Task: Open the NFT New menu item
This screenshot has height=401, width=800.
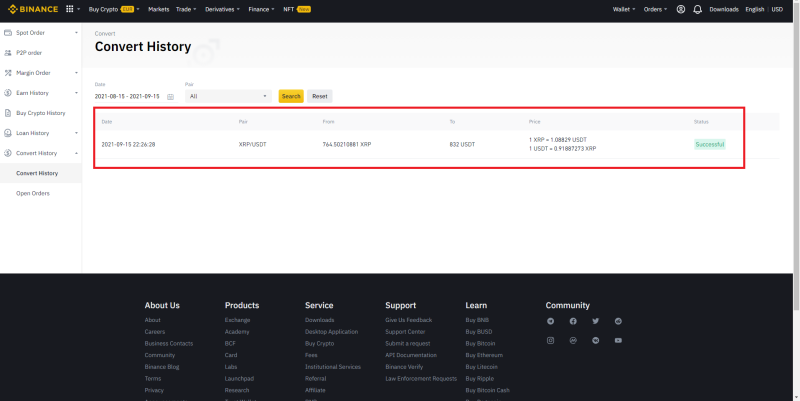Action: point(297,9)
